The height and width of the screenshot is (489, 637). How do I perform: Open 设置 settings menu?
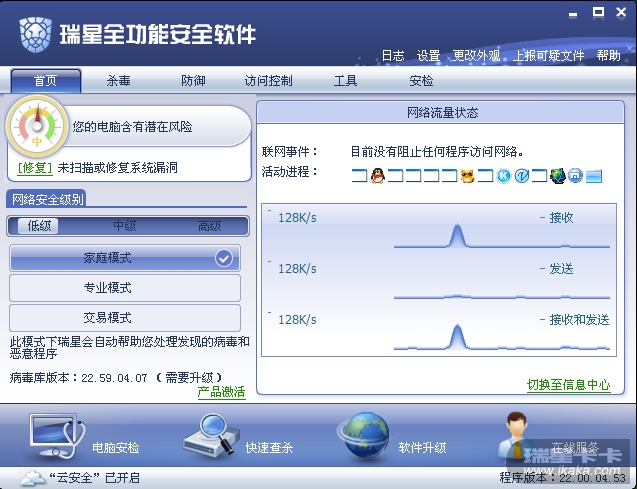click(428, 56)
